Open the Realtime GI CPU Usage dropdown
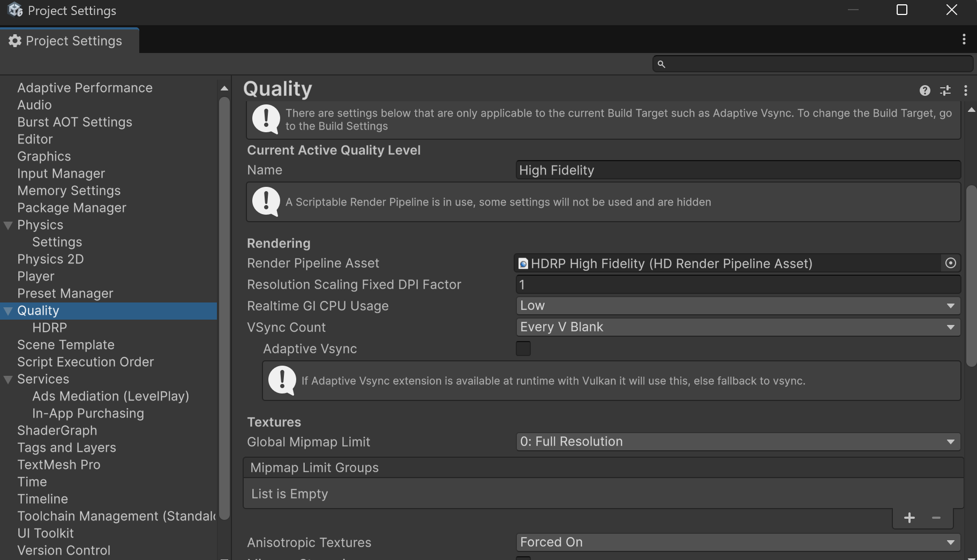This screenshot has height=560, width=977. (x=738, y=306)
